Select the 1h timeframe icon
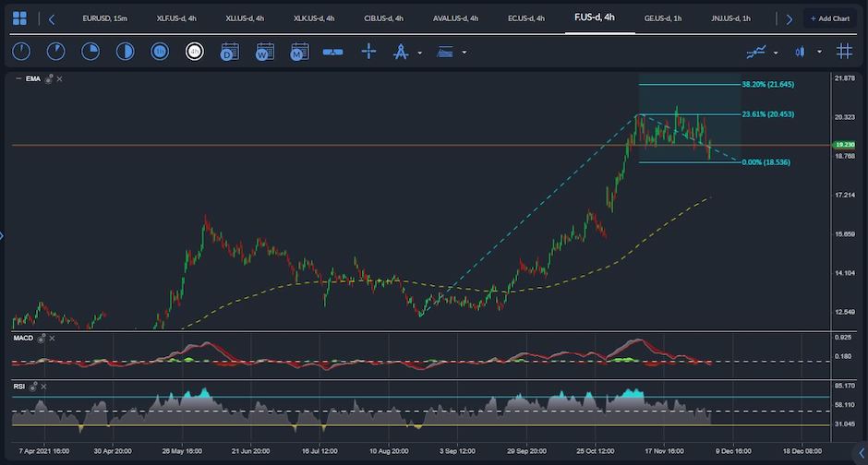868x465 pixels. point(160,52)
